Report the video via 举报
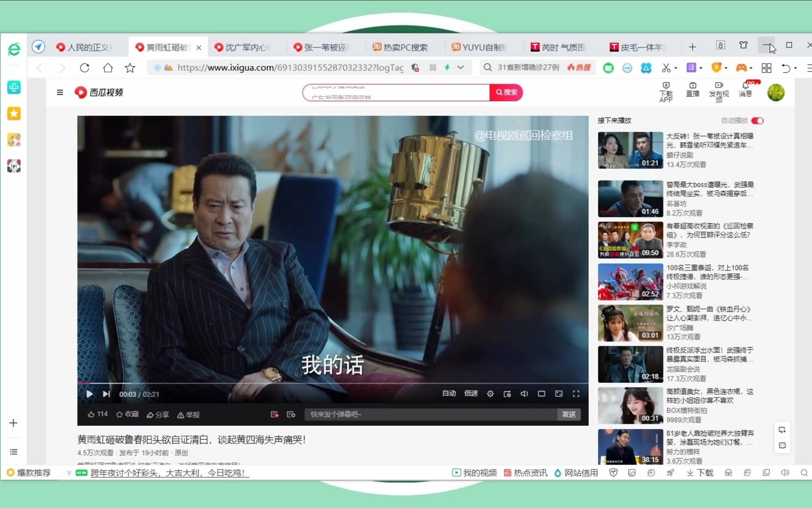This screenshot has height=508, width=812. point(188,414)
